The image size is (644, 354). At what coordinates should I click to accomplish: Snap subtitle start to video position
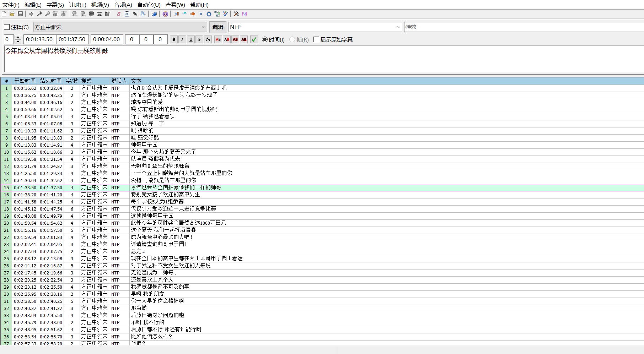click(x=75, y=14)
